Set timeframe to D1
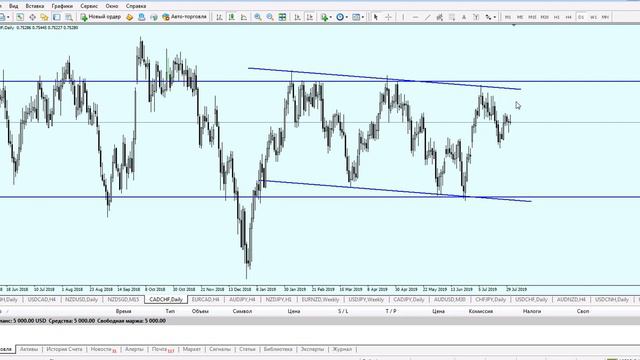 (x=581, y=17)
